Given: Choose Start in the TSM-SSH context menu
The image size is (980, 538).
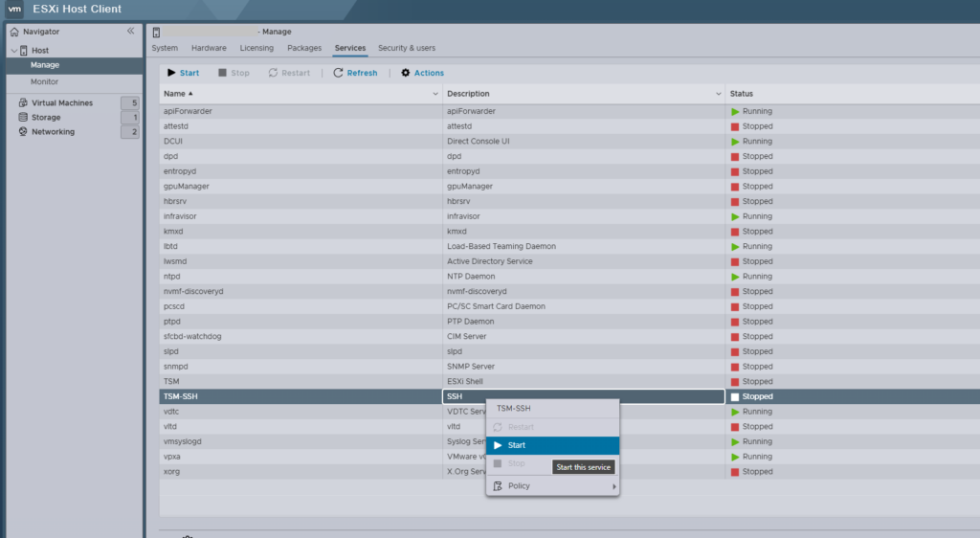Looking at the screenshot, I should pyautogui.click(x=552, y=445).
